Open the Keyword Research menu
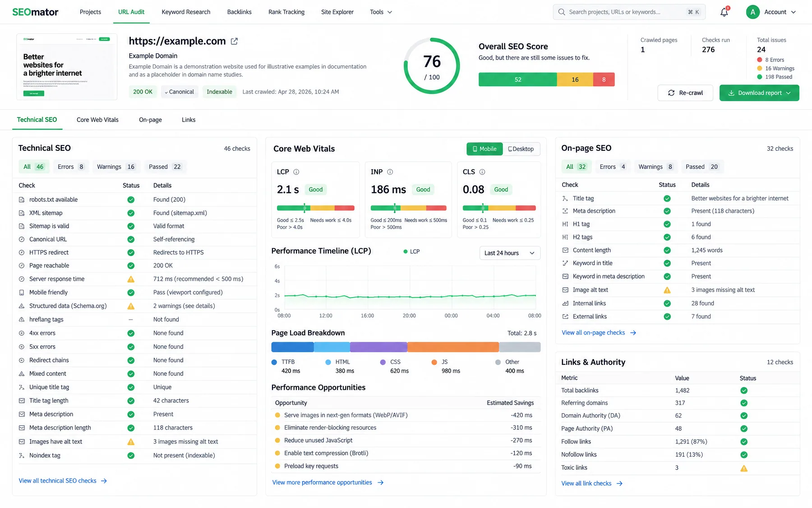This screenshot has height=508, width=812. [x=186, y=12]
